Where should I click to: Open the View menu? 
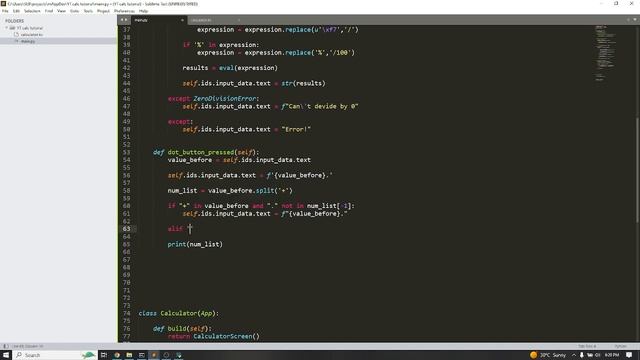pyautogui.click(x=61, y=11)
